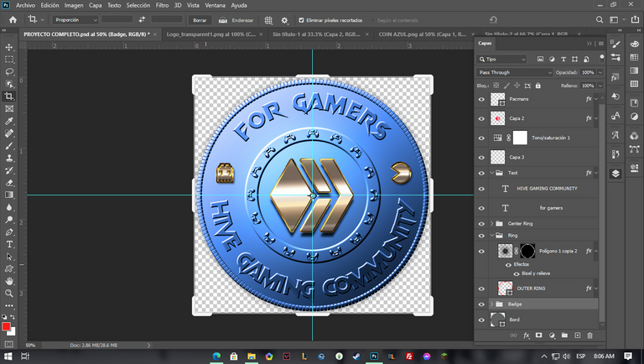Create a new group folder
This screenshot has height=364, width=644.
tap(564, 335)
